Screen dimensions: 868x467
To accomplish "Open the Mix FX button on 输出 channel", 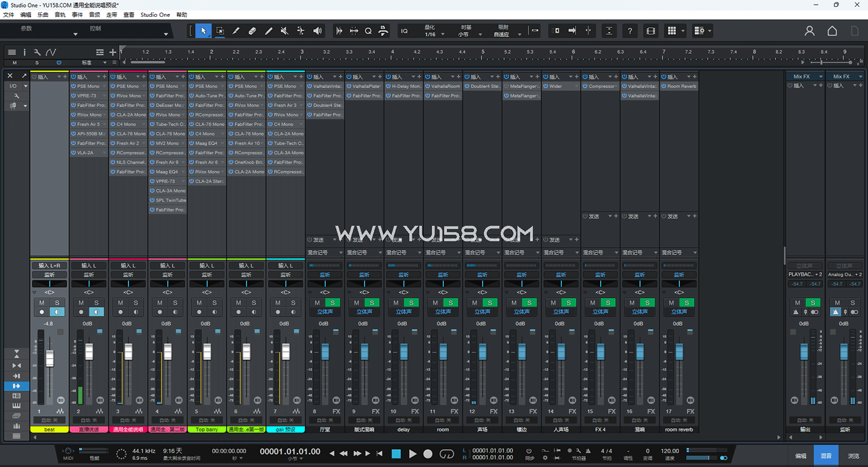I will [x=805, y=76].
